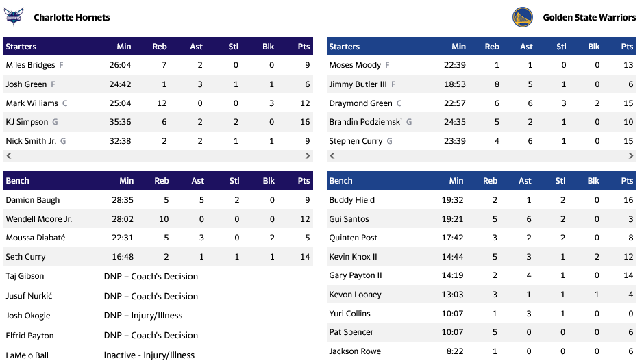
Task: Click Min column header in Hornets bench
Action: pyautogui.click(x=127, y=181)
